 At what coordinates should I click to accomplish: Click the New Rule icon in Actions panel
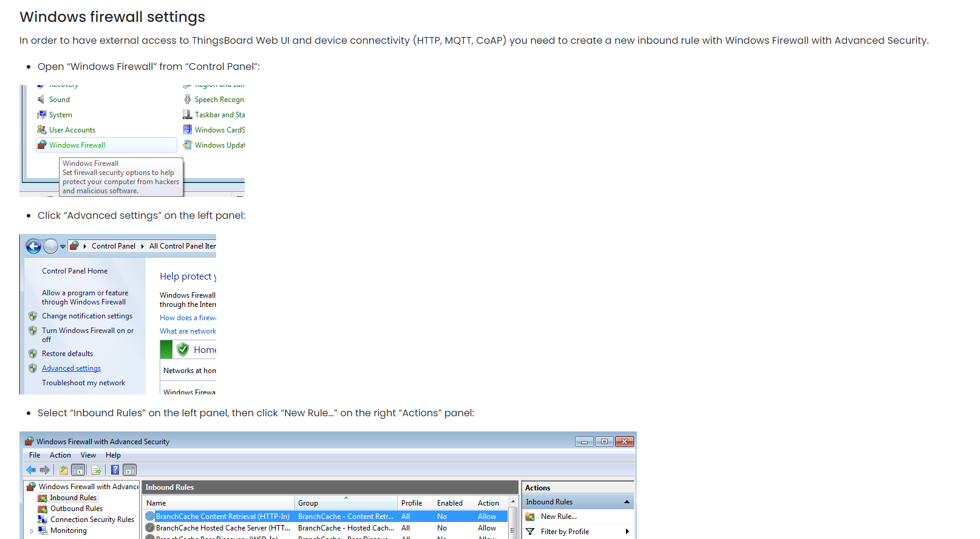coord(530,517)
